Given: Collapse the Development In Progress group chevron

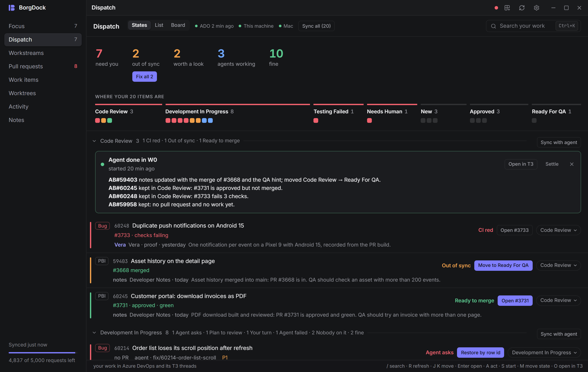Looking at the screenshot, I should (x=94, y=333).
